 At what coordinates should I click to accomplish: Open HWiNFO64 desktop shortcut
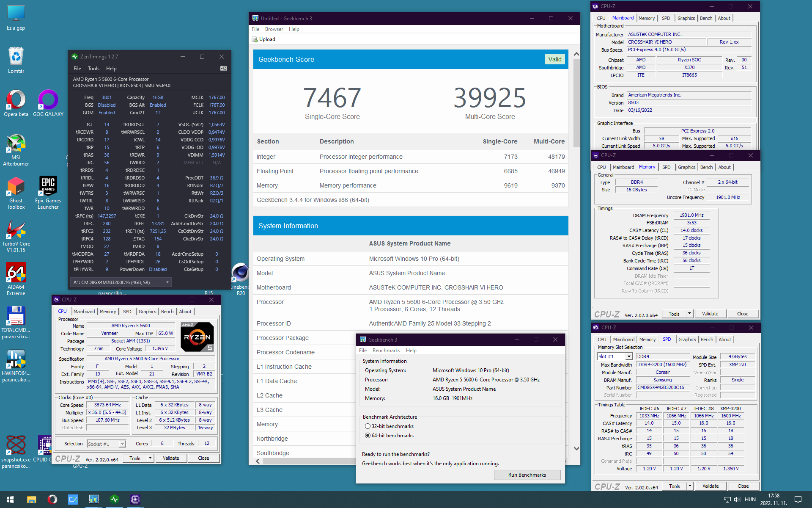coord(16,366)
